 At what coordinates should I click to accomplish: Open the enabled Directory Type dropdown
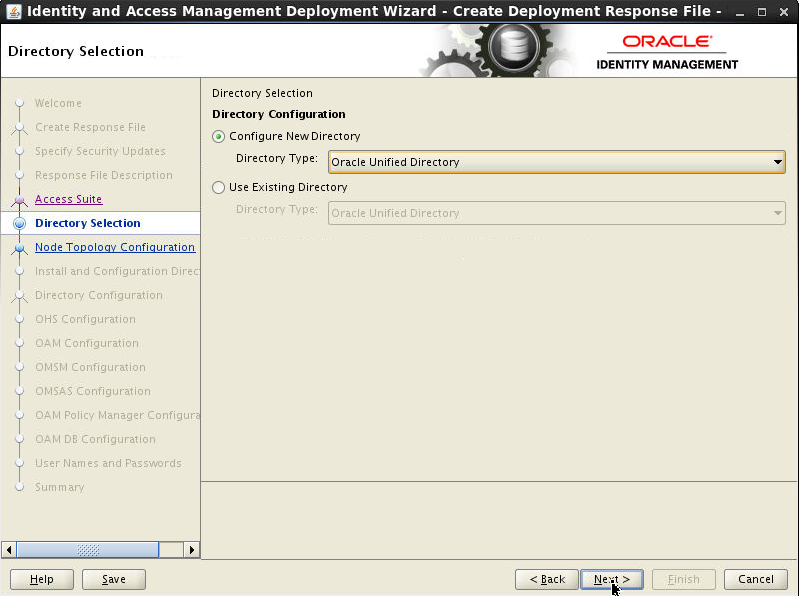(556, 162)
